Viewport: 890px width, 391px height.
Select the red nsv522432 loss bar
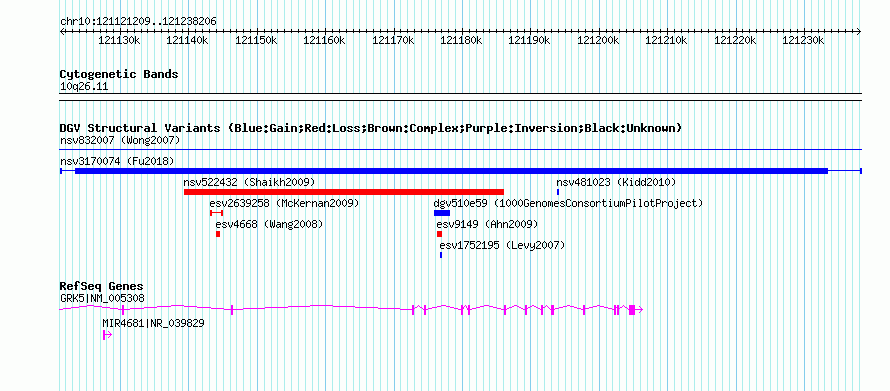[344, 192]
